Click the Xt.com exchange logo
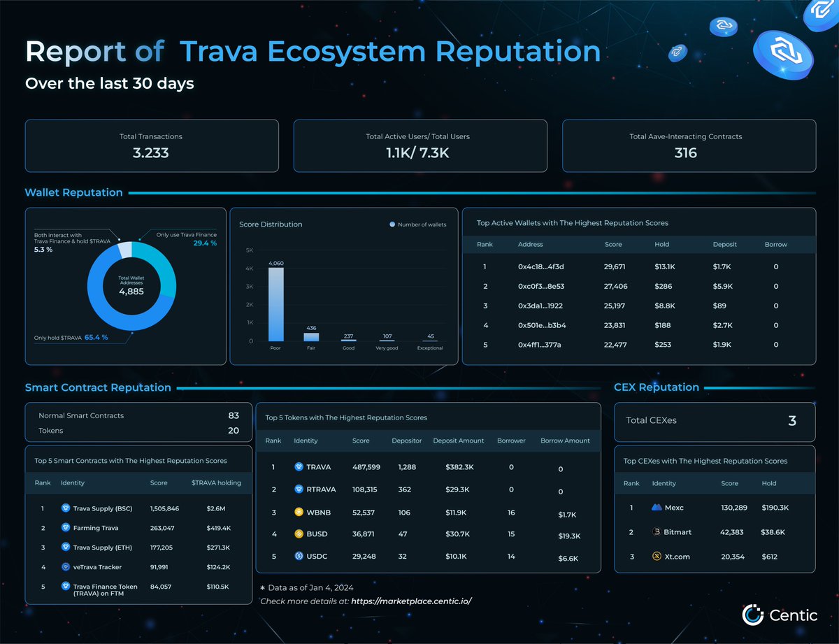Image resolution: width=839 pixels, height=644 pixels. coord(657,557)
